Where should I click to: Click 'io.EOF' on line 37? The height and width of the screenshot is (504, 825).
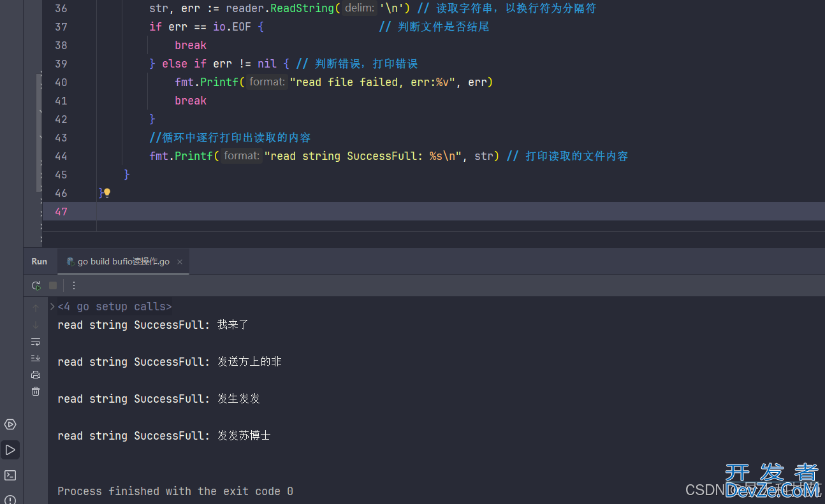pyautogui.click(x=232, y=27)
